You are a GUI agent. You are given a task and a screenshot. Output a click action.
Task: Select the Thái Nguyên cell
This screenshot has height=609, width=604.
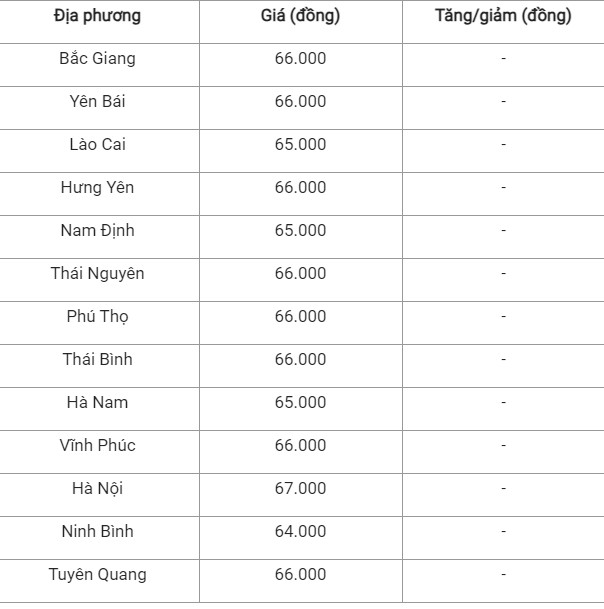click(97, 274)
